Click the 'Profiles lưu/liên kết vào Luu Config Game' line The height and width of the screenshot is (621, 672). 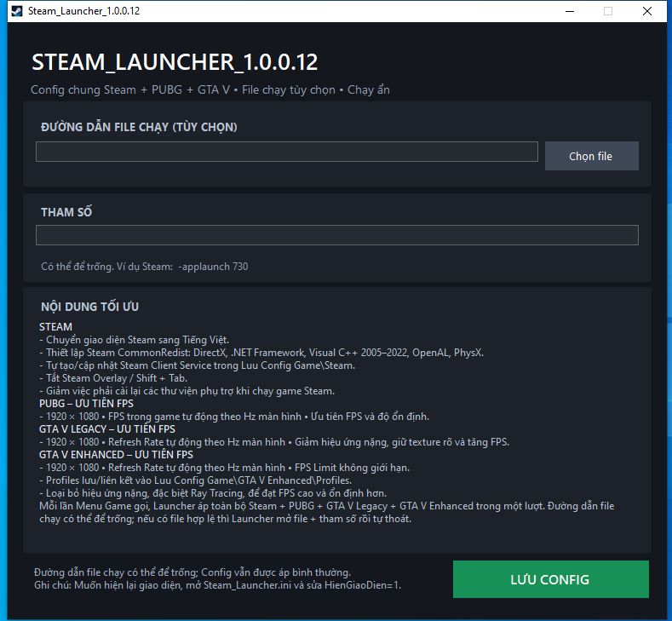(x=195, y=480)
